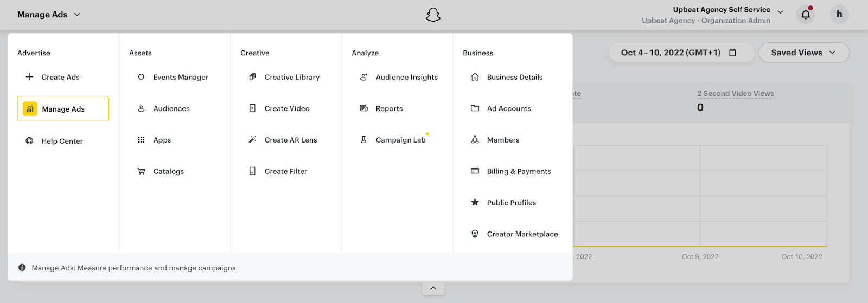Viewport: 868px width, 303px height.
Task: Click the info icon in menu footer
Action: 22,268
